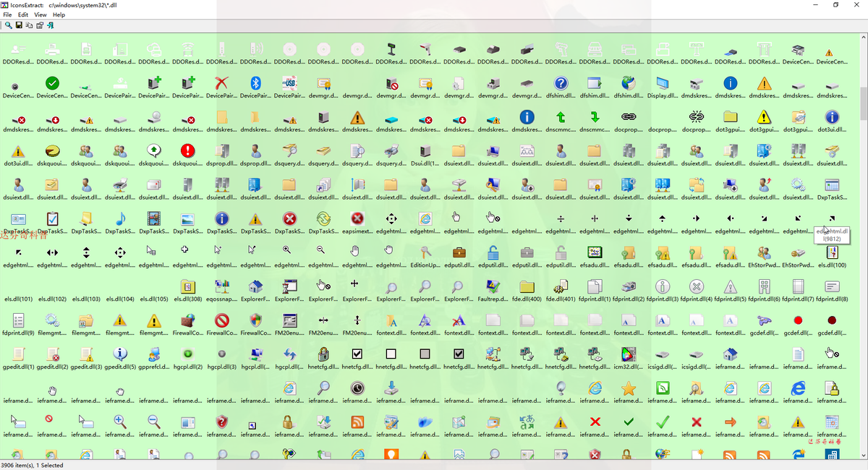
Task: Select the green sync arrows DxpTaskS icon
Action: [x=323, y=218]
